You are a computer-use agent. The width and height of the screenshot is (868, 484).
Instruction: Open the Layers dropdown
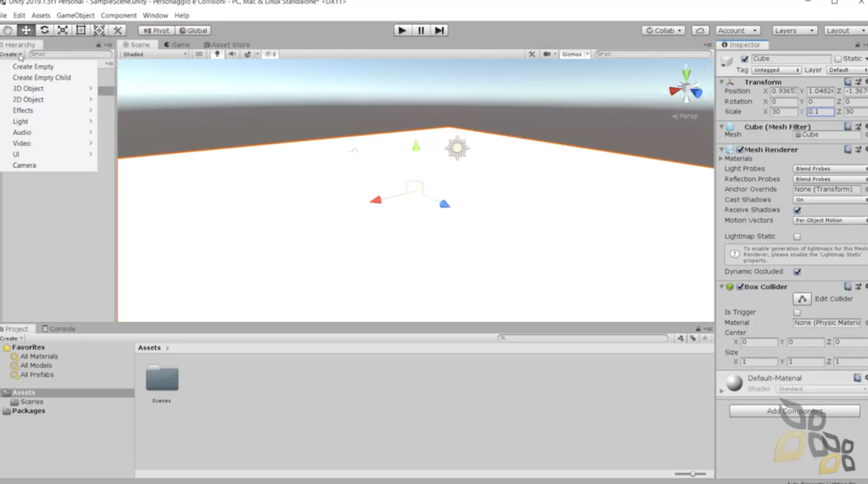click(793, 31)
